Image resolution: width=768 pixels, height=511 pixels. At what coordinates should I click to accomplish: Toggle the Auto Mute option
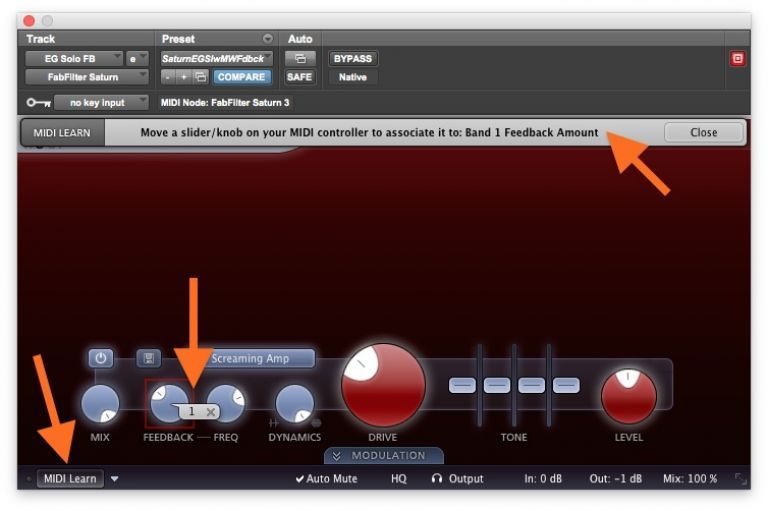(327, 479)
